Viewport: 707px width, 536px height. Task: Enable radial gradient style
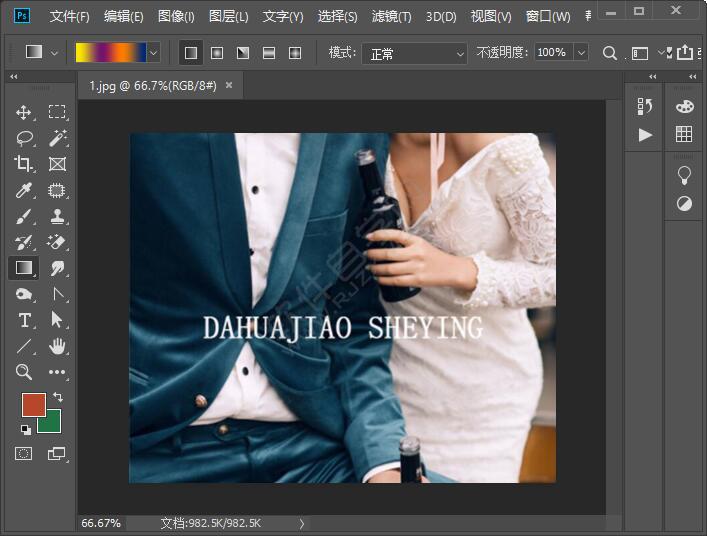click(x=217, y=52)
